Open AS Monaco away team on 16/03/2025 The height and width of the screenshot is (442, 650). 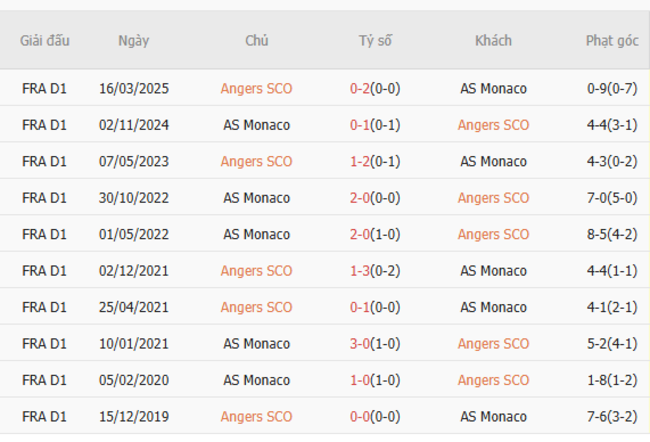[493, 88]
